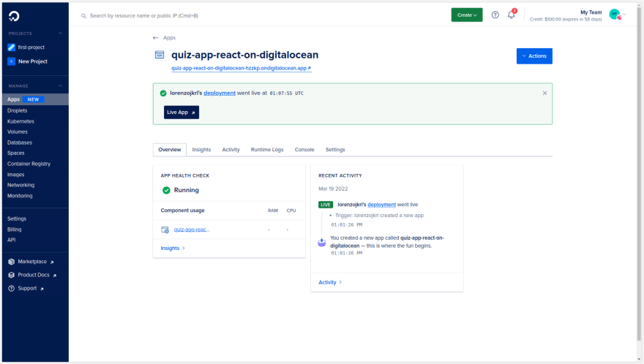Click the DigitalOcean logo in the sidebar
Screen dimensions: 644x364
(x=14, y=16)
